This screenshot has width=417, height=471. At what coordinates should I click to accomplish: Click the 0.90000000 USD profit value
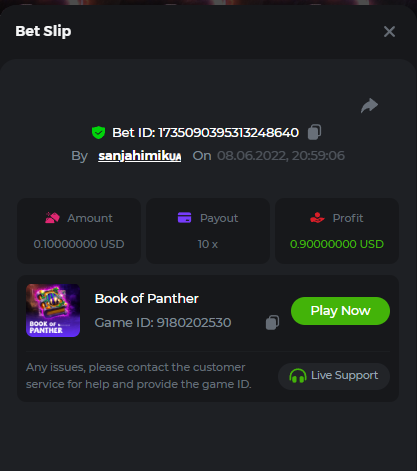coord(337,244)
